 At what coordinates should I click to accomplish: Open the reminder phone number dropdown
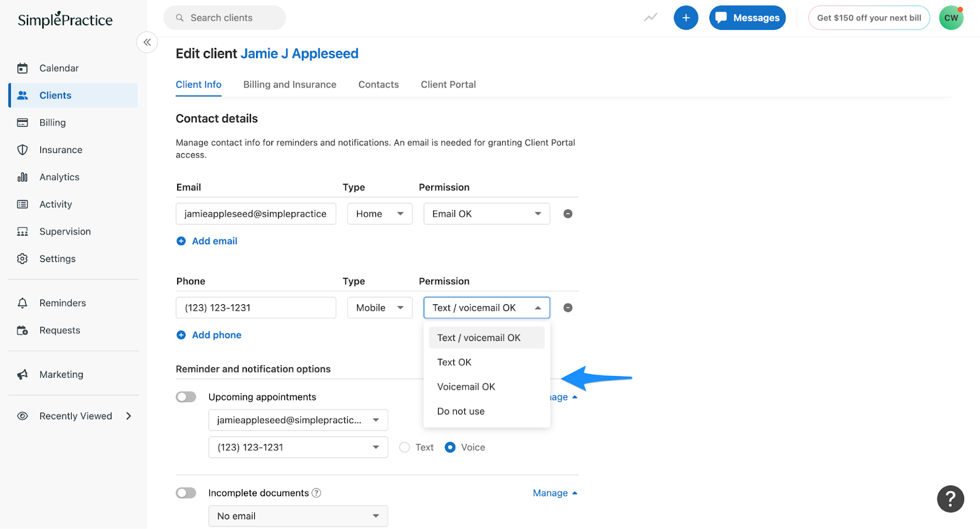[x=298, y=448]
